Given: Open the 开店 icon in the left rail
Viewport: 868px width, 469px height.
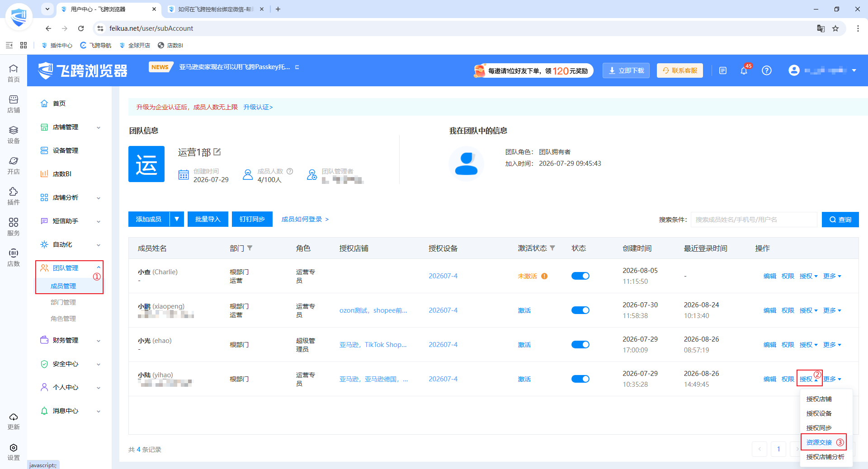Looking at the screenshot, I should pos(14,165).
